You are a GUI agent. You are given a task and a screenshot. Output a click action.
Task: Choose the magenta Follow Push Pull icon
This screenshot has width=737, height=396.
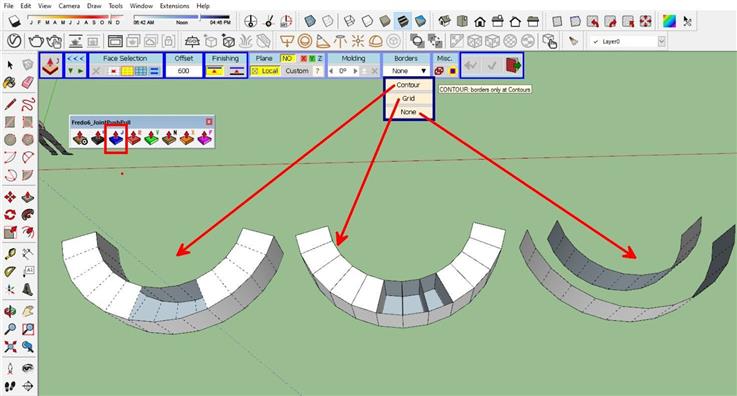coord(204,138)
